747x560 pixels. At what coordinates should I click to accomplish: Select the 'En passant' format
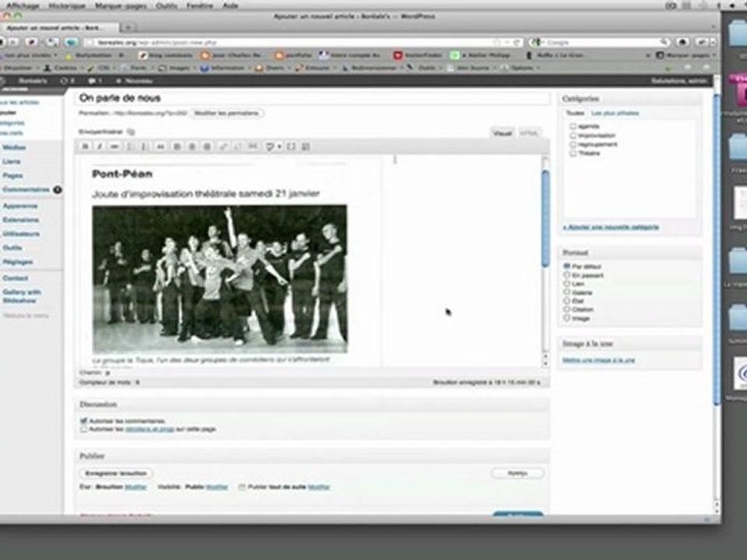pos(567,275)
